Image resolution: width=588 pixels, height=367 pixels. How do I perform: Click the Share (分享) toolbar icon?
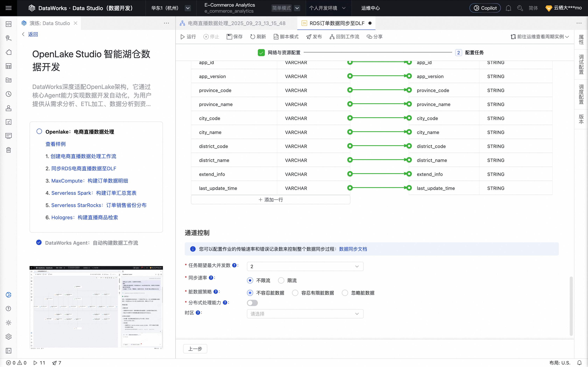369,37
